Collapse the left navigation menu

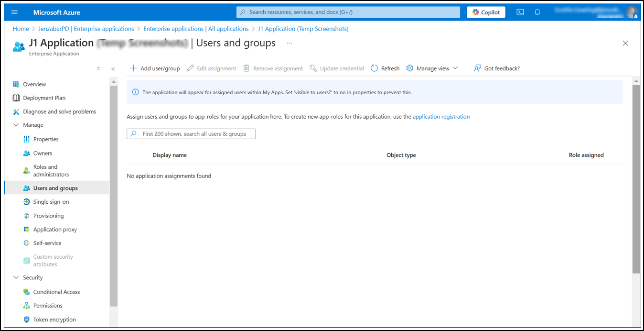(x=113, y=69)
